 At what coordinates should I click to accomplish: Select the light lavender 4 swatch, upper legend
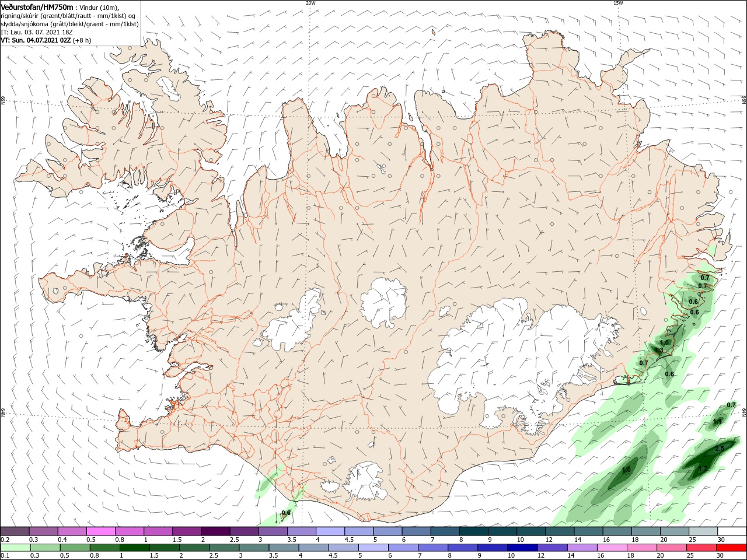[x=330, y=531]
